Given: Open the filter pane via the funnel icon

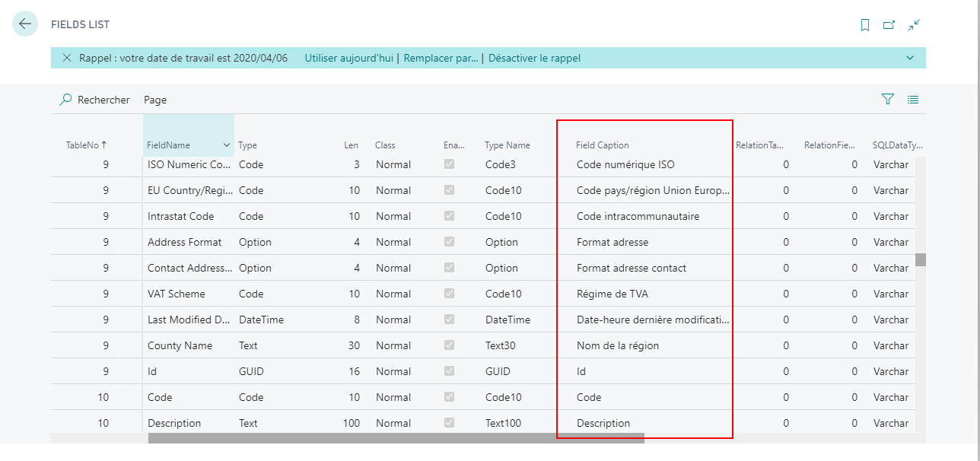Looking at the screenshot, I should tap(887, 99).
